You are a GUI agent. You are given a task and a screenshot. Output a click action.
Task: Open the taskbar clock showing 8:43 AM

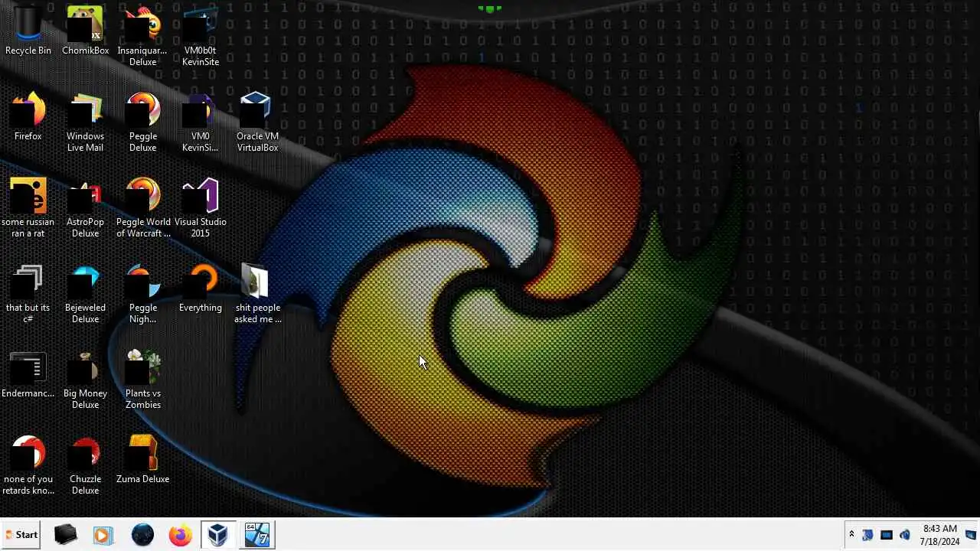pyautogui.click(x=939, y=535)
